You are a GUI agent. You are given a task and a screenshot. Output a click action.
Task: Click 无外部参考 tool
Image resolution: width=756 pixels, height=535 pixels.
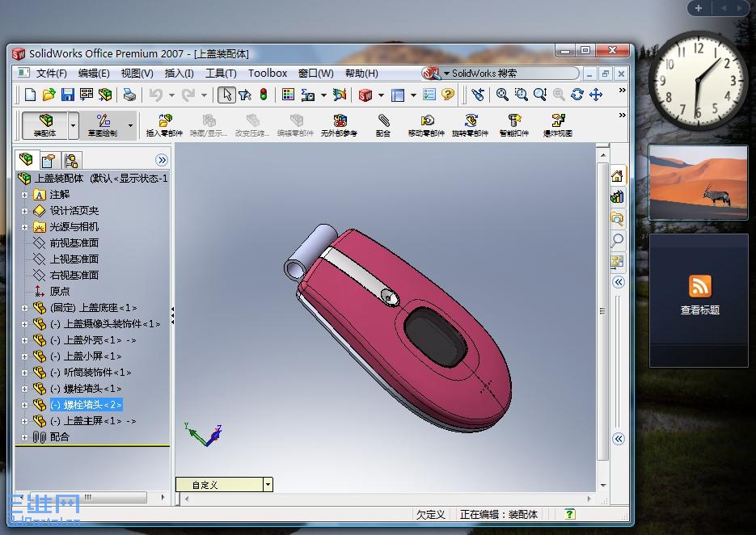(339, 125)
